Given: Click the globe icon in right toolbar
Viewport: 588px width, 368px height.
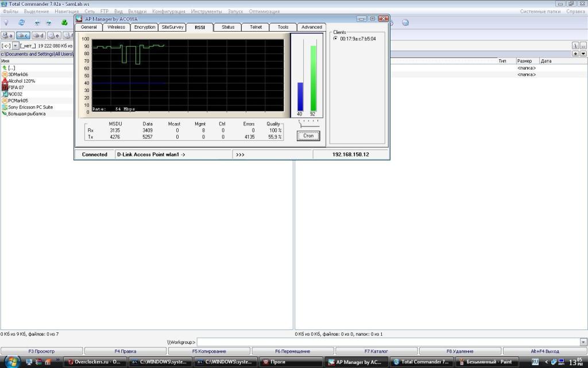Looking at the screenshot, I should 405,22.
